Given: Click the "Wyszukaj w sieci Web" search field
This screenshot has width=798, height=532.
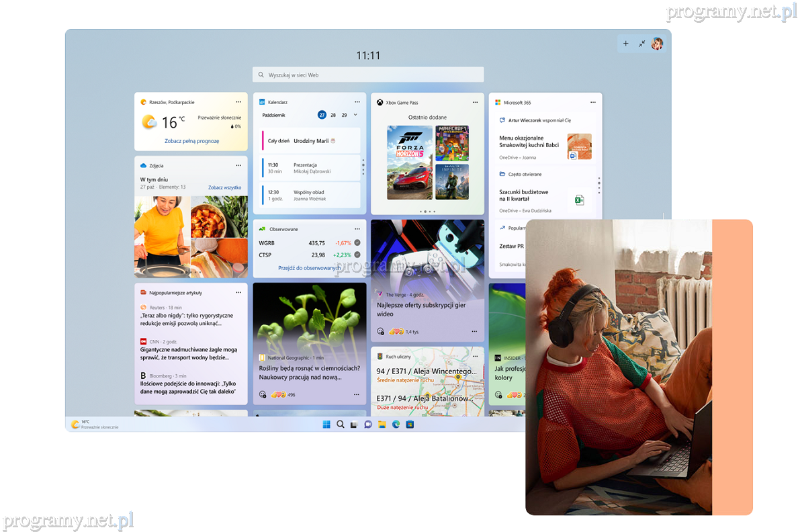Looking at the screenshot, I should [368, 75].
